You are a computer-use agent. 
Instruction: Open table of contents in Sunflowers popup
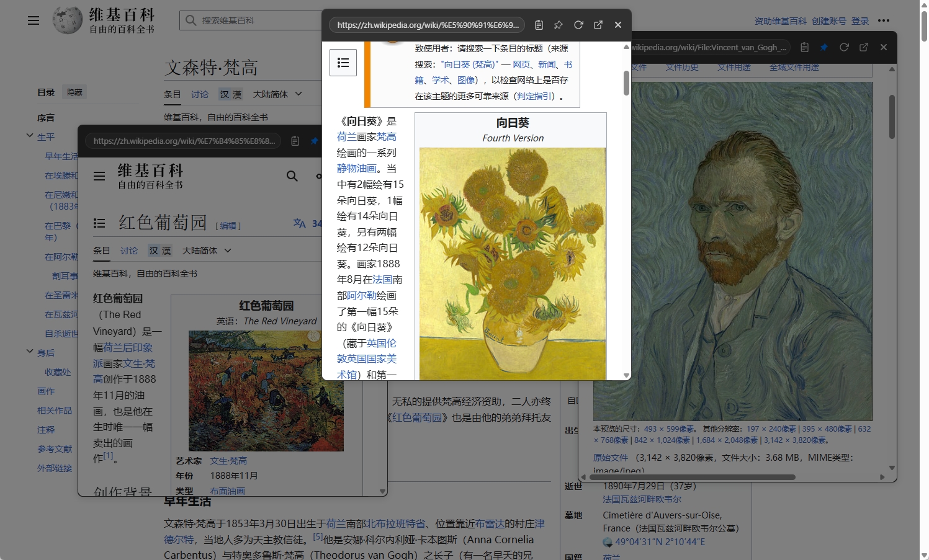(343, 63)
